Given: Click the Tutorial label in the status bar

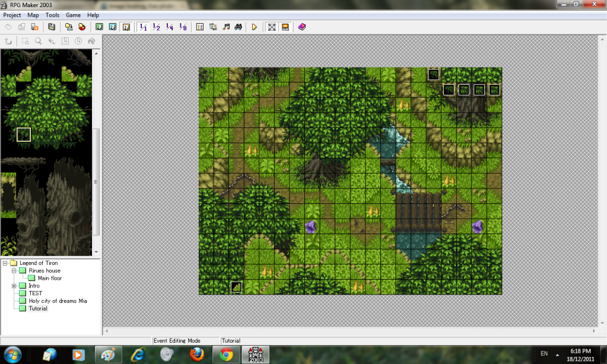Looking at the screenshot, I should tap(231, 341).
